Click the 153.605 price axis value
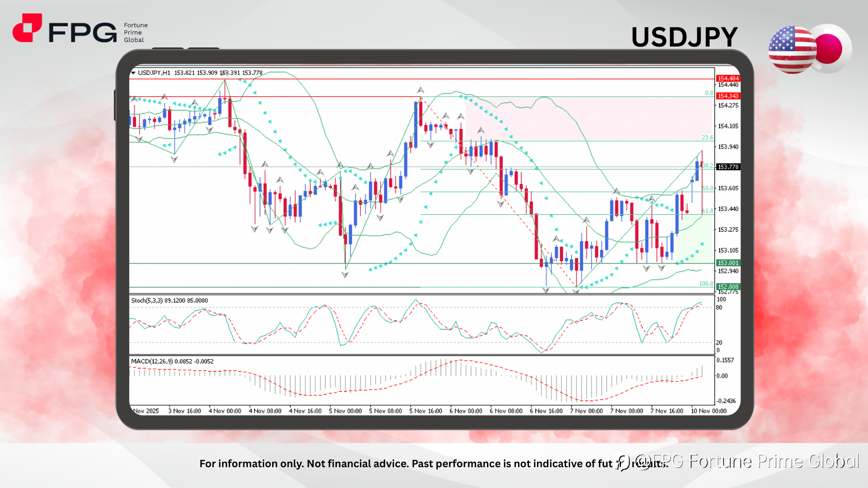The image size is (868, 488). [728, 188]
